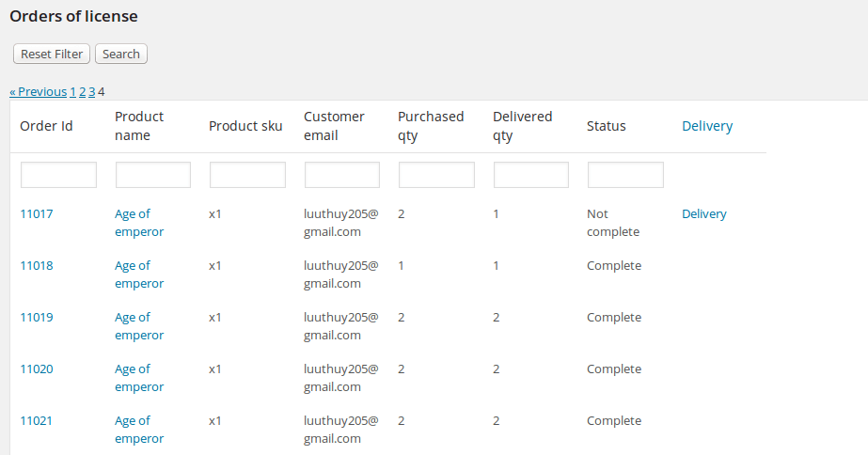Viewport: 868px width, 455px height.
Task: View order 11020
Action: pyautogui.click(x=37, y=369)
